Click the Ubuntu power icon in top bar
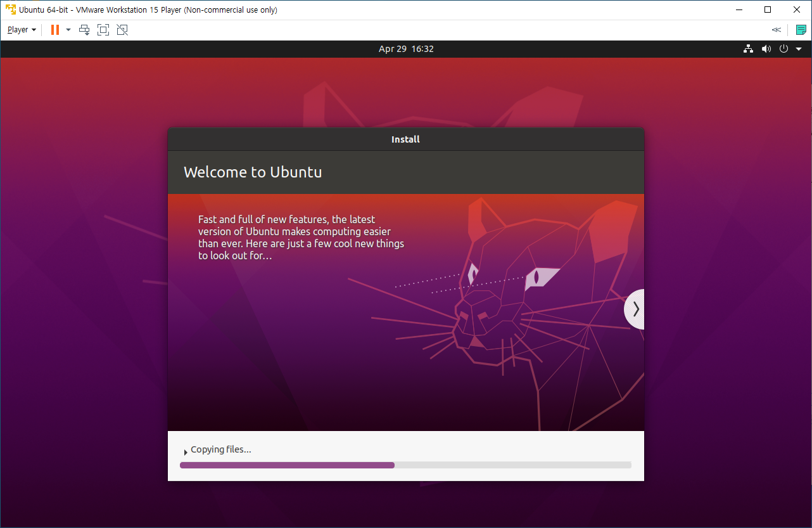The image size is (812, 528). (x=783, y=49)
